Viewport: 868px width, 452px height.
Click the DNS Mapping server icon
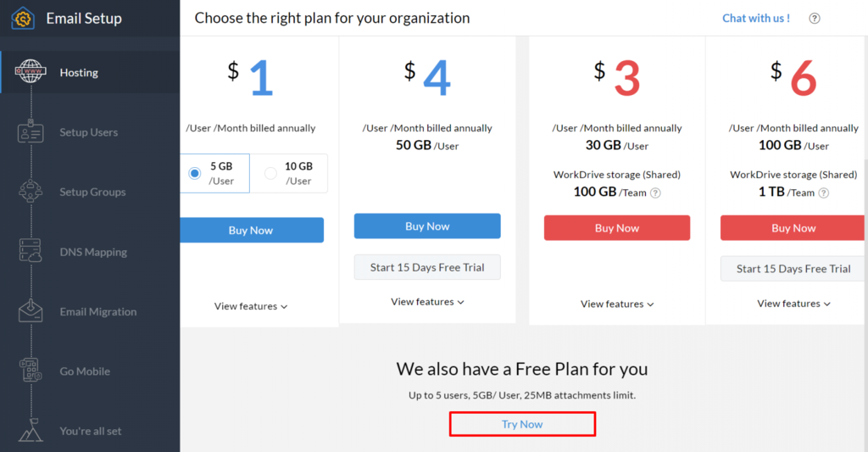click(x=31, y=252)
